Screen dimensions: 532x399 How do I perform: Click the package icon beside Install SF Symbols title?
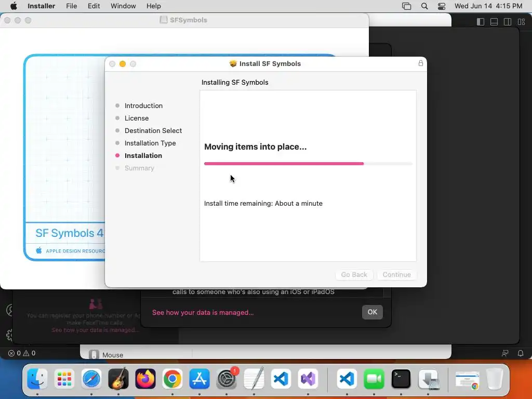tap(233, 64)
